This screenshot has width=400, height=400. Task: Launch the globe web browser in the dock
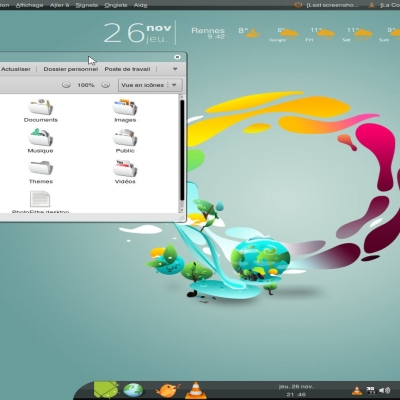coord(133,390)
